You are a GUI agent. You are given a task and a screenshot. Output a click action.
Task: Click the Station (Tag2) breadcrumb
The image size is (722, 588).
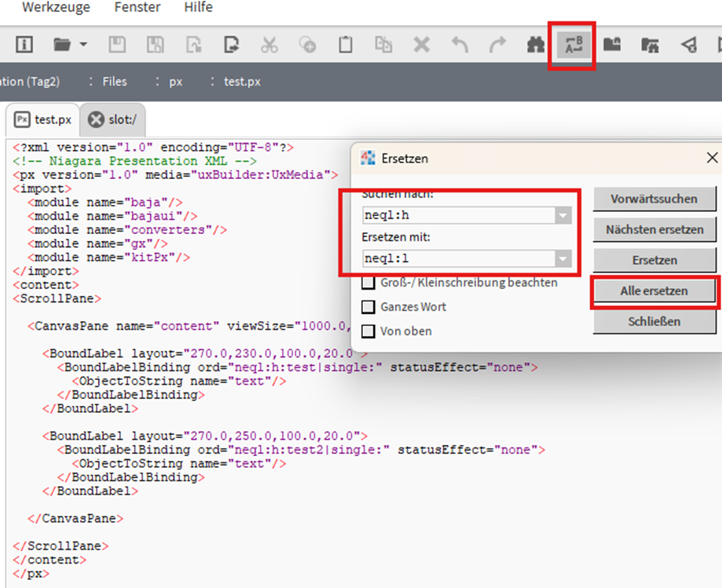(x=30, y=82)
